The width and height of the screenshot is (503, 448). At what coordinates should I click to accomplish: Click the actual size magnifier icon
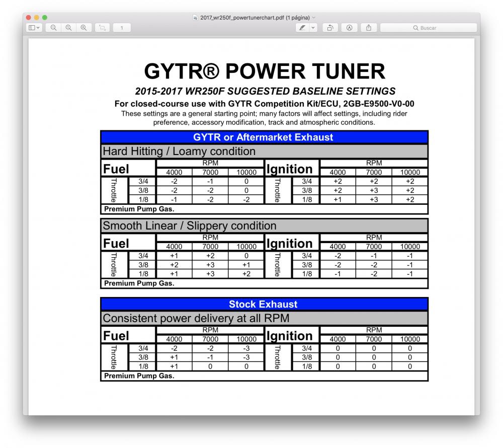(x=68, y=28)
